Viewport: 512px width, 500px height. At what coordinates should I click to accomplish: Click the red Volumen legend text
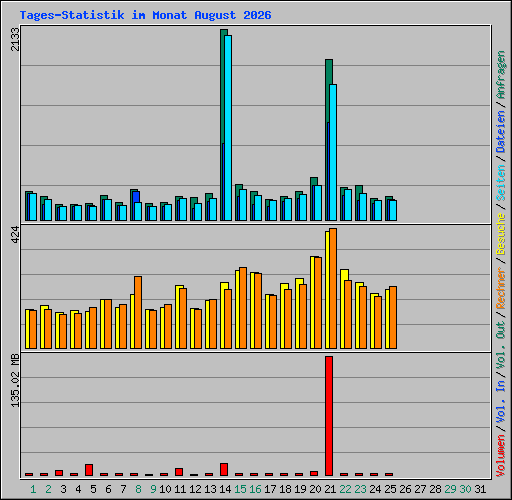[x=501, y=456]
